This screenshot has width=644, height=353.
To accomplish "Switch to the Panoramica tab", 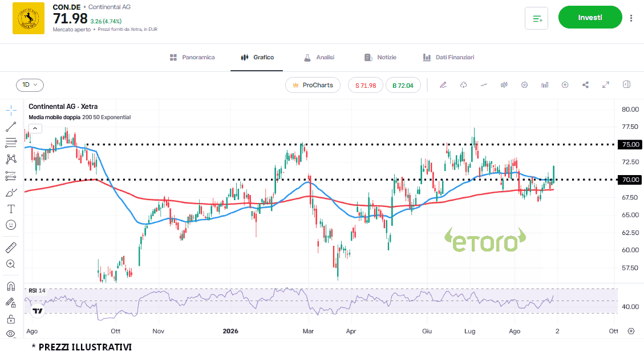I will pos(192,58).
